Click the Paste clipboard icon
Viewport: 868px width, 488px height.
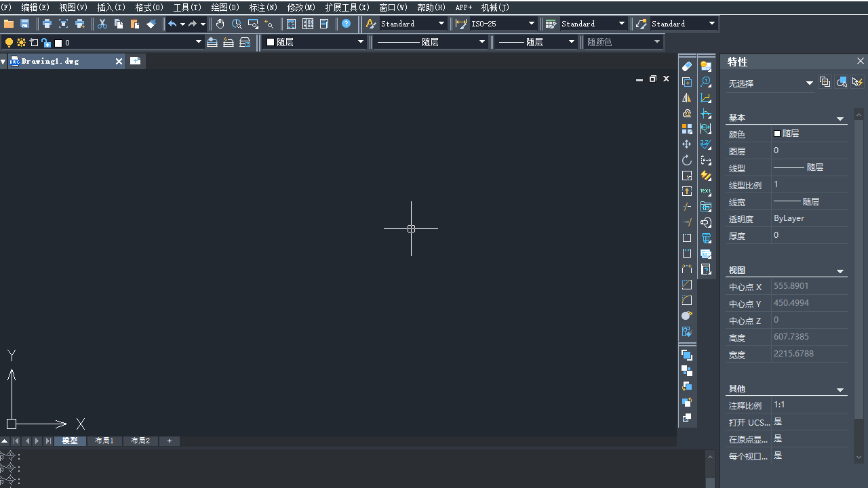click(x=135, y=24)
